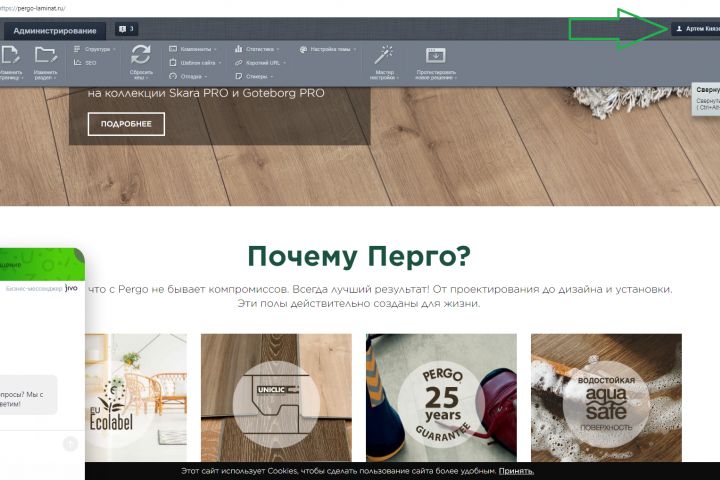Expand the Изменить раздел dropdown arrow
This screenshot has width=720, height=480.
tap(55, 78)
